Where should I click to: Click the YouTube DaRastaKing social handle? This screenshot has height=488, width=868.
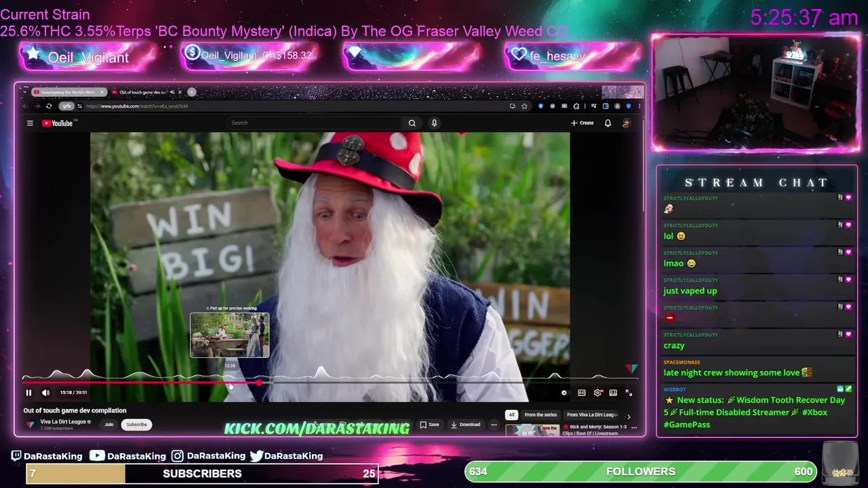129,456
